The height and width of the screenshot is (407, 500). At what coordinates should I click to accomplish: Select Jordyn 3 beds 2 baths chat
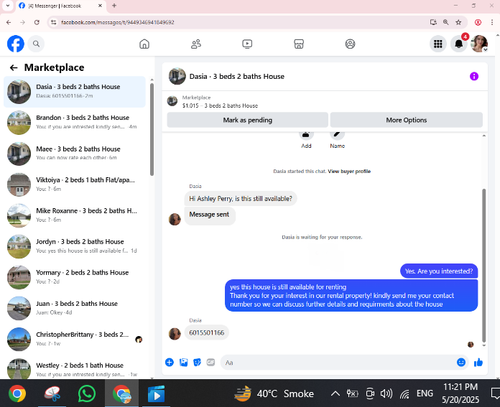click(x=75, y=247)
